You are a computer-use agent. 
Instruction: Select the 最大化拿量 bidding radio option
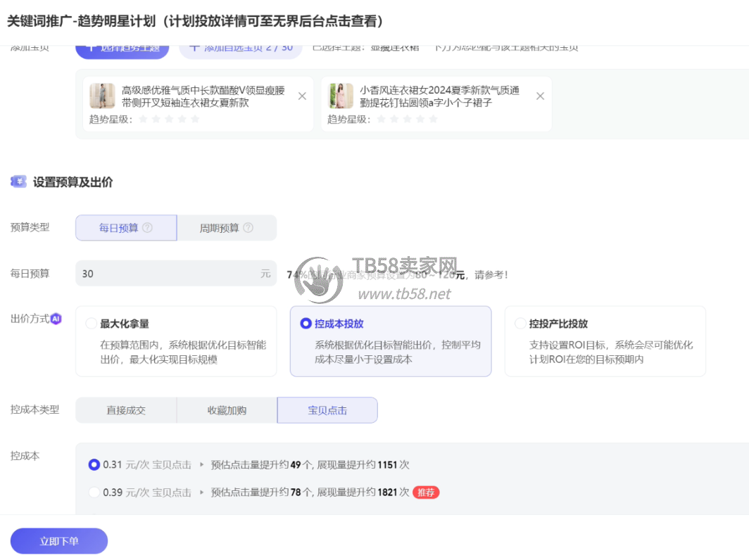tap(91, 324)
